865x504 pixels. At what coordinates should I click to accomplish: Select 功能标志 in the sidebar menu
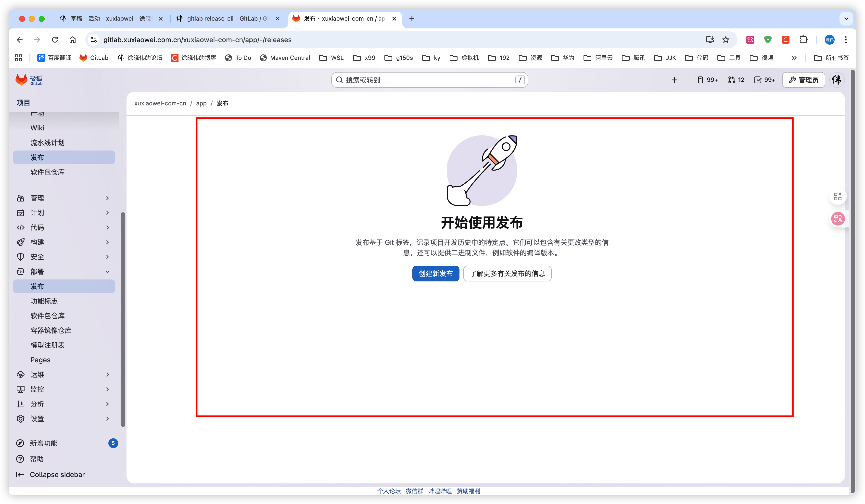click(x=44, y=301)
